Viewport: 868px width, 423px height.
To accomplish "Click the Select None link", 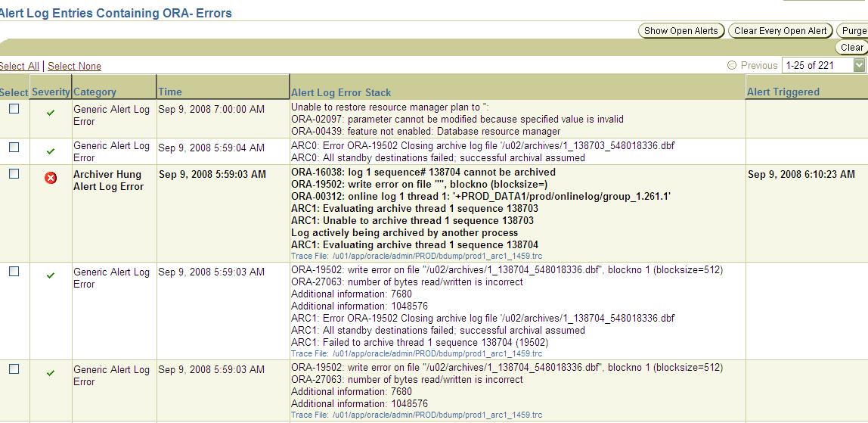I will tap(74, 67).
